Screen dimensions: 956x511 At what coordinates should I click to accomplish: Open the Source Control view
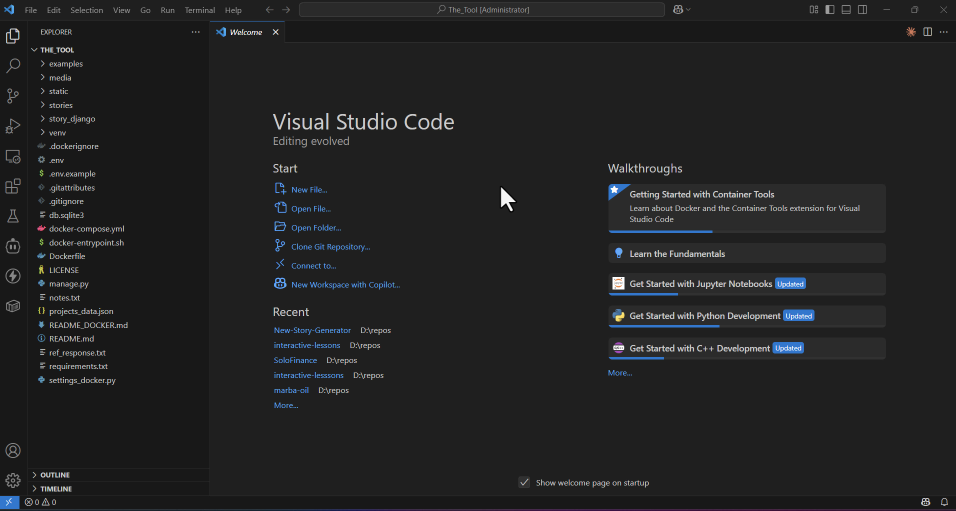[x=13, y=96]
